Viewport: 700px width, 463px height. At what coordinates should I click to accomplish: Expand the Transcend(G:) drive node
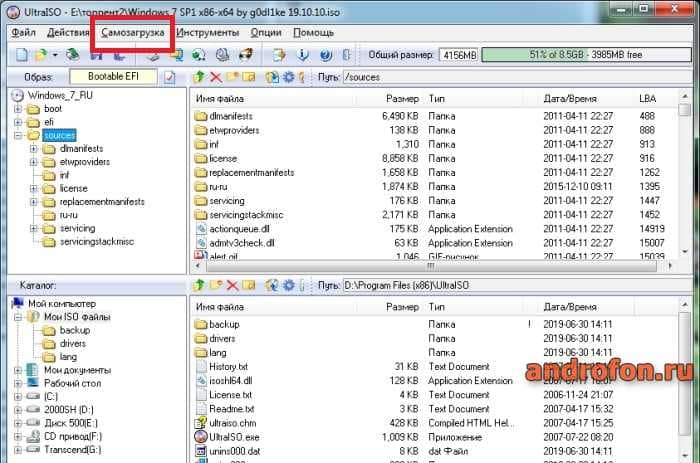18,450
